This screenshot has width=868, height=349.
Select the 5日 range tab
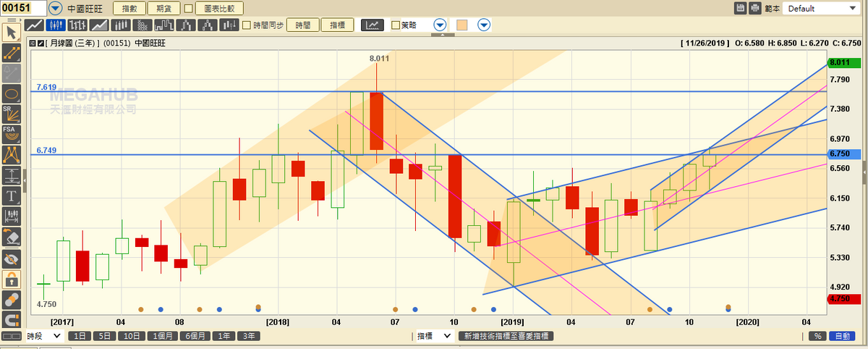click(106, 336)
